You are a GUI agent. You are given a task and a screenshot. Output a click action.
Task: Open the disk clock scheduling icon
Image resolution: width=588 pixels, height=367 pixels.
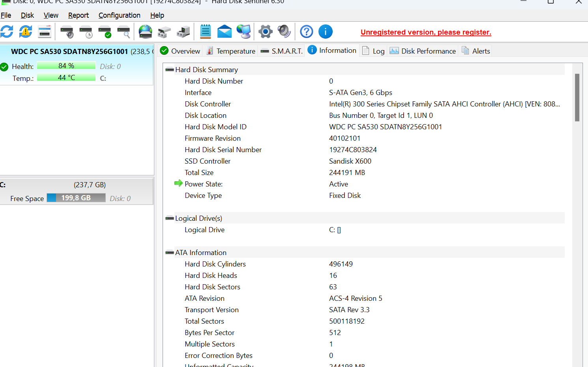tap(86, 32)
